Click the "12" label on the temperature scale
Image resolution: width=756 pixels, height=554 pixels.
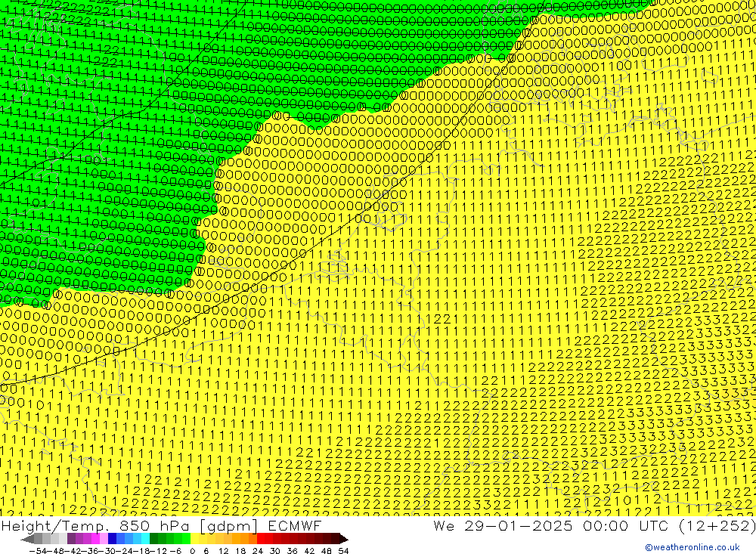click(224, 551)
